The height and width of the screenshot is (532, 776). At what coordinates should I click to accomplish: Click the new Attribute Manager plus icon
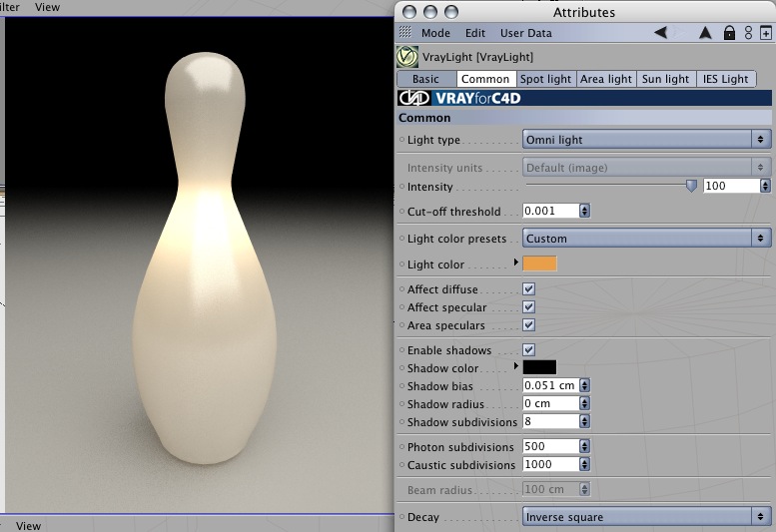point(766,33)
